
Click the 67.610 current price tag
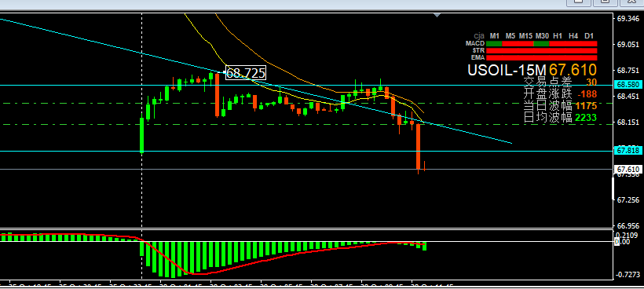click(x=628, y=169)
